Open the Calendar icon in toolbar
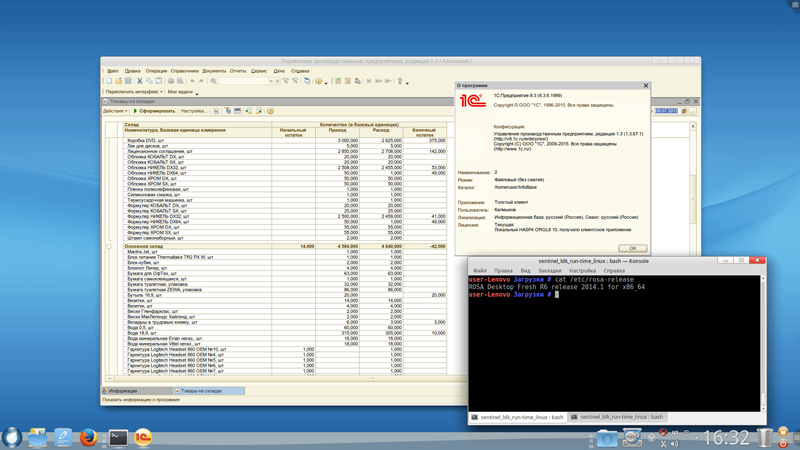Viewport: 800px width, 450px height. pyautogui.click(x=347, y=81)
